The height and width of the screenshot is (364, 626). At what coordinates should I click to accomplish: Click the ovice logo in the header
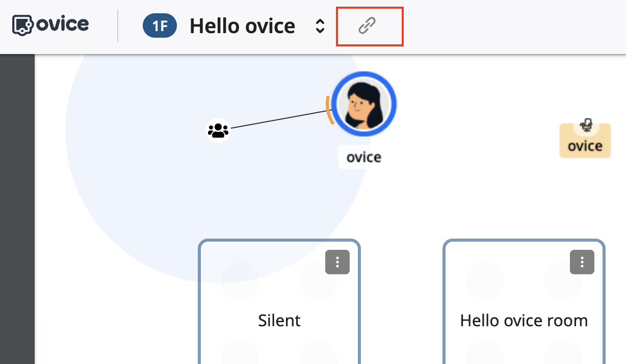50,24
